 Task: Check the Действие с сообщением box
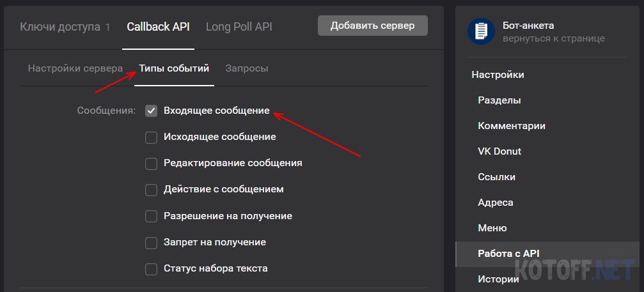coord(151,190)
